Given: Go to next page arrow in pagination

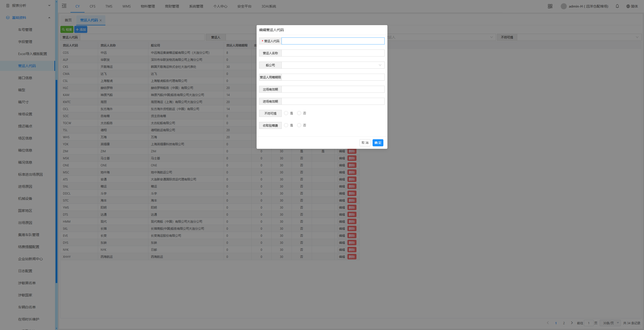Looking at the screenshot, I should [x=572, y=323].
